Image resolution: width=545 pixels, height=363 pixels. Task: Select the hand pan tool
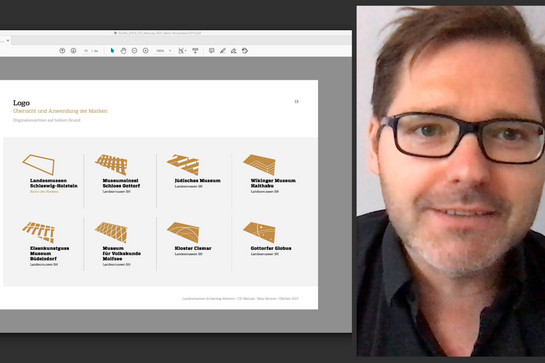123,51
